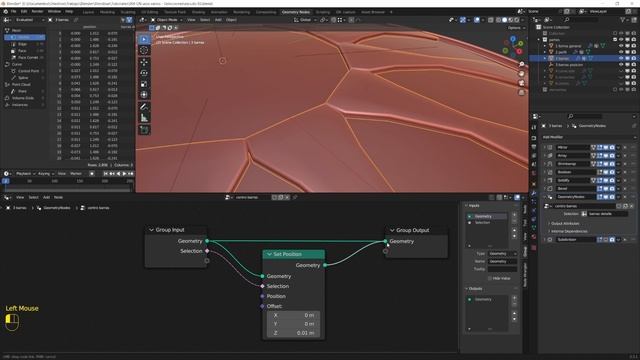Toggle render camera icon for 3 barras

pyautogui.click(x=633, y=58)
